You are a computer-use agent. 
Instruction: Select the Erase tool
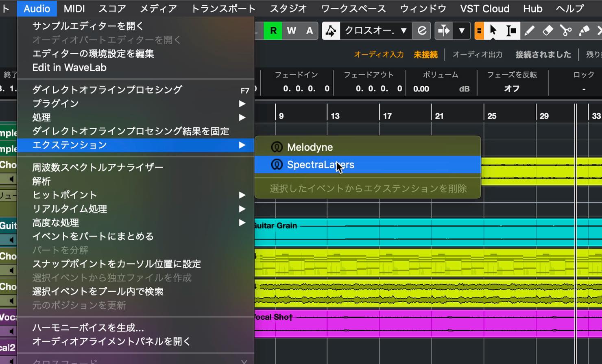pyautogui.click(x=547, y=31)
